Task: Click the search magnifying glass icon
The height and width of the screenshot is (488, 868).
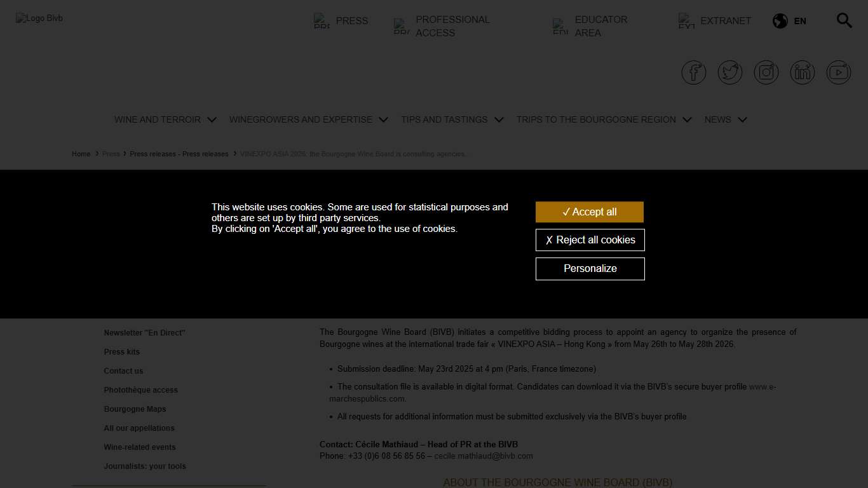Action: point(844,21)
